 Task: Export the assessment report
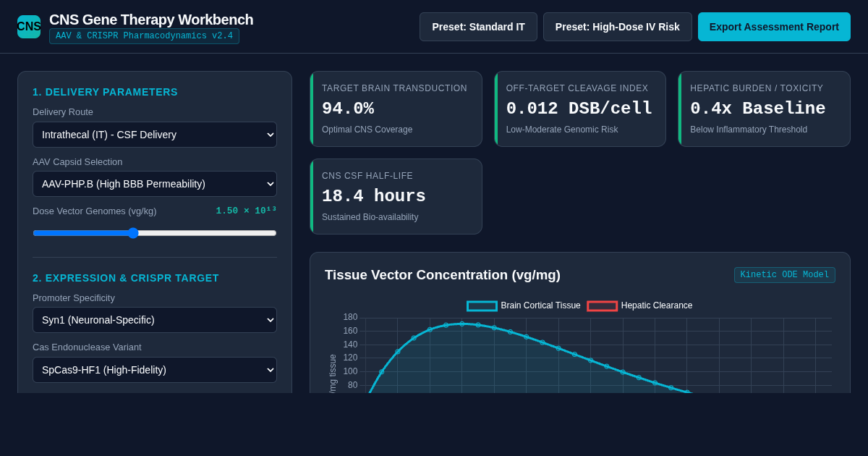click(x=774, y=27)
